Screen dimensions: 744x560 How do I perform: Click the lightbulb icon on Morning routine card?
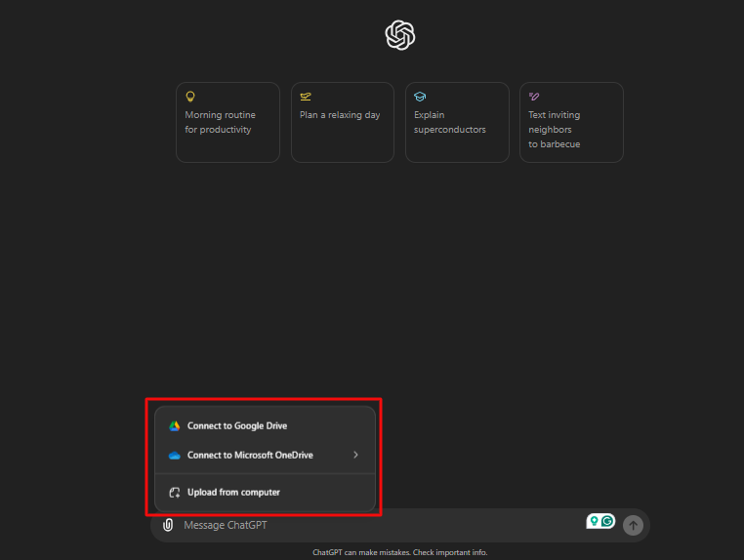click(x=190, y=97)
